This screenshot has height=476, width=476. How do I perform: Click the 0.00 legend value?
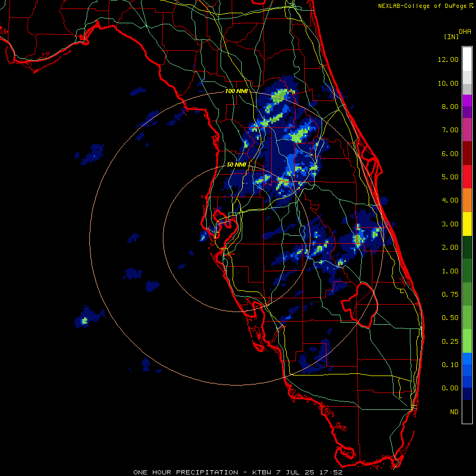click(x=450, y=388)
